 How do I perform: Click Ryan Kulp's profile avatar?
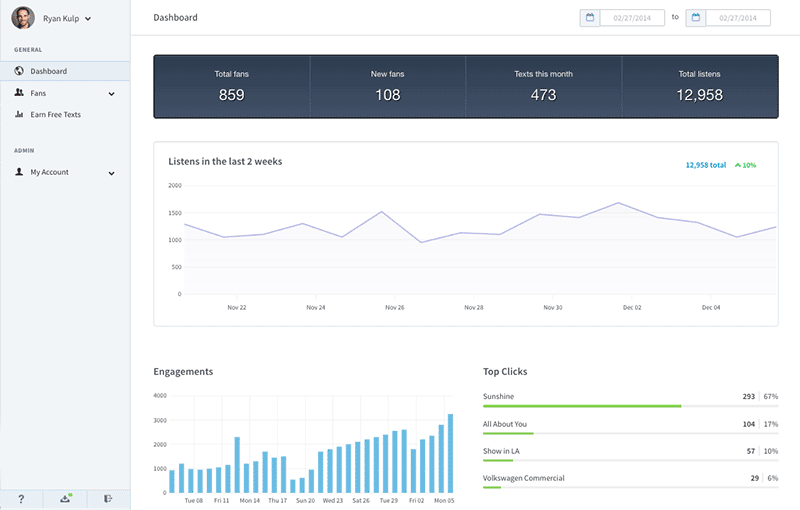pos(23,18)
